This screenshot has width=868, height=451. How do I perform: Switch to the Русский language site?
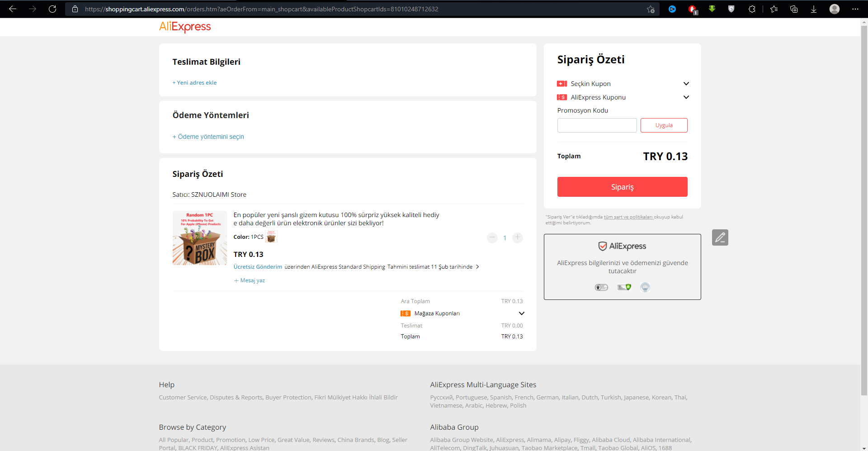click(441, 398)
